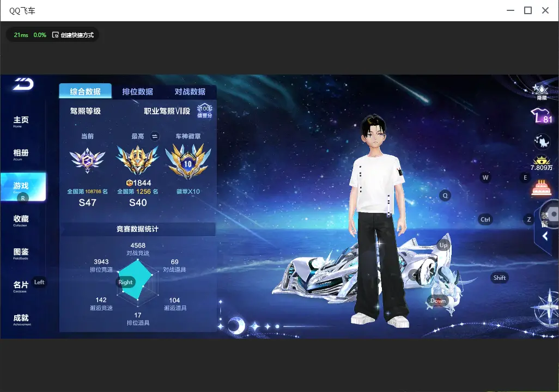Click the Shift key overlay button
This screenshot has width=559, height=392.
[499, 278]
